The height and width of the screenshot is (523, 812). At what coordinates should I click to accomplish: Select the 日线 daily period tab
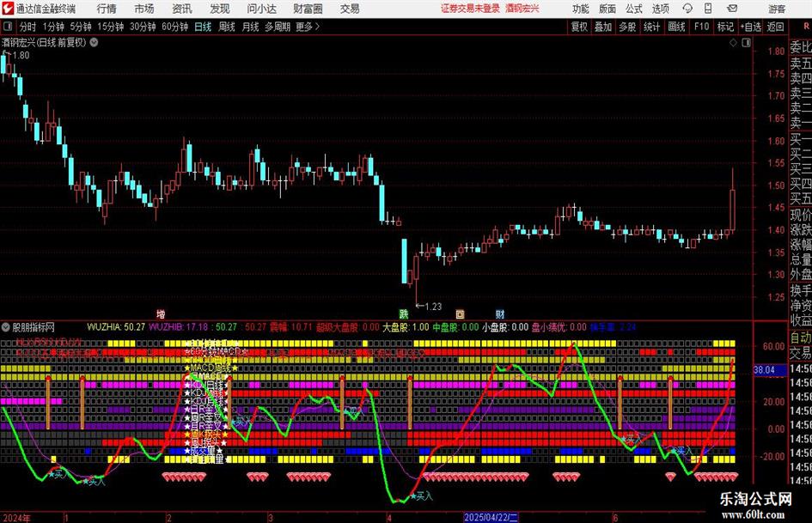[x=203, y=27]
